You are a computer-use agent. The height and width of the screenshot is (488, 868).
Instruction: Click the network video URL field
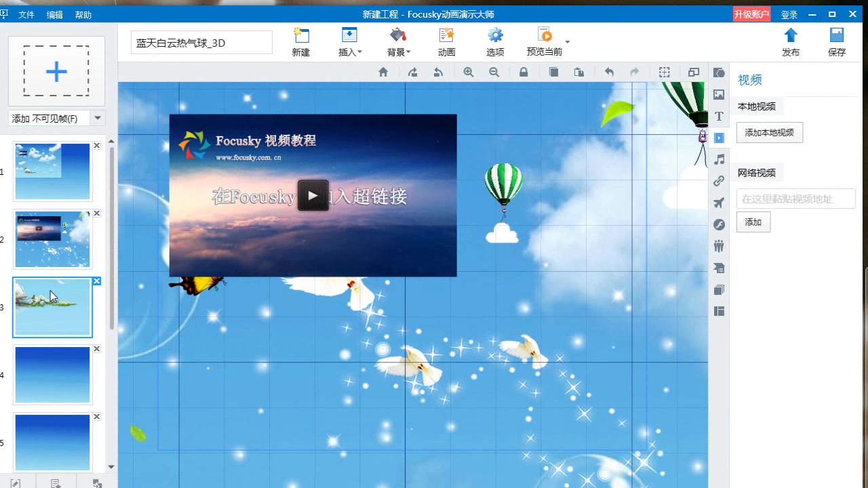point(795,199)
